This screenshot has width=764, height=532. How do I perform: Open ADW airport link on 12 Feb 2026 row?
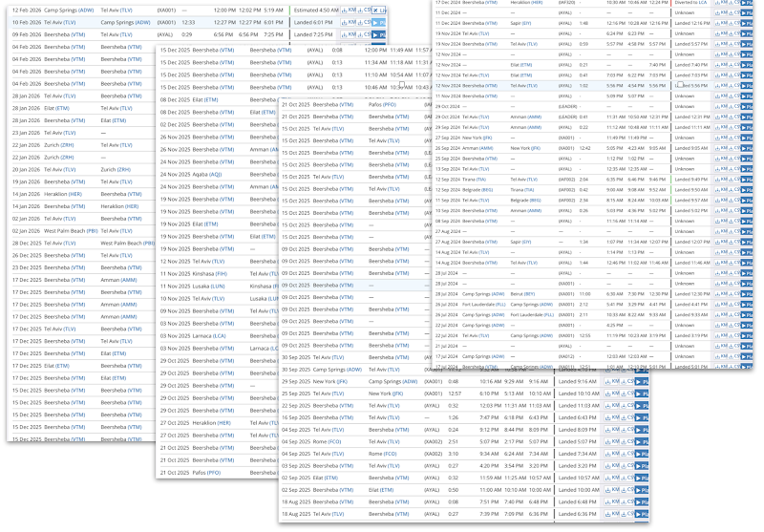87,9
